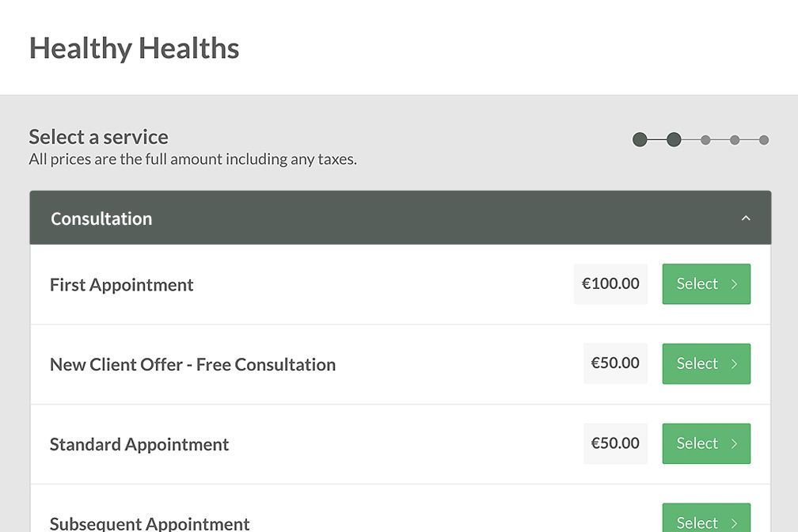This screenshot has width=798, height=532.
Task: Click the Standard Appointment €50.00 price
Action: 615,443
